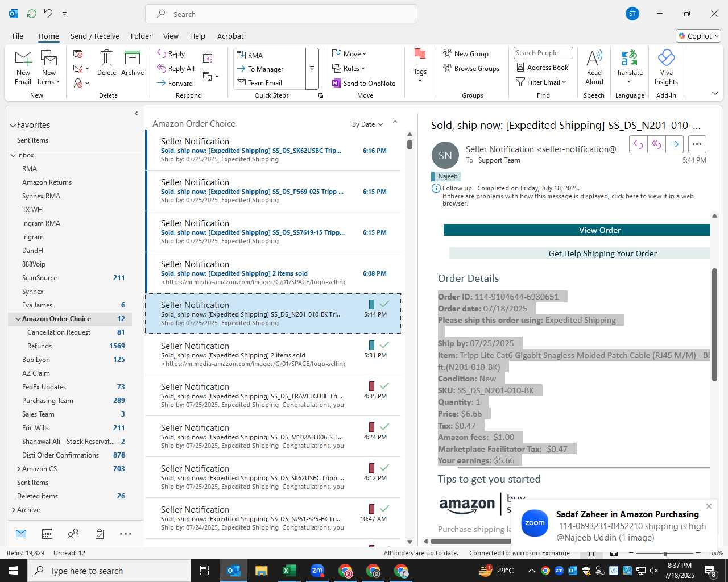This screenshot has height=582, width=728.
Task: Click Reply All in ribbon
Action: (176, 68)
